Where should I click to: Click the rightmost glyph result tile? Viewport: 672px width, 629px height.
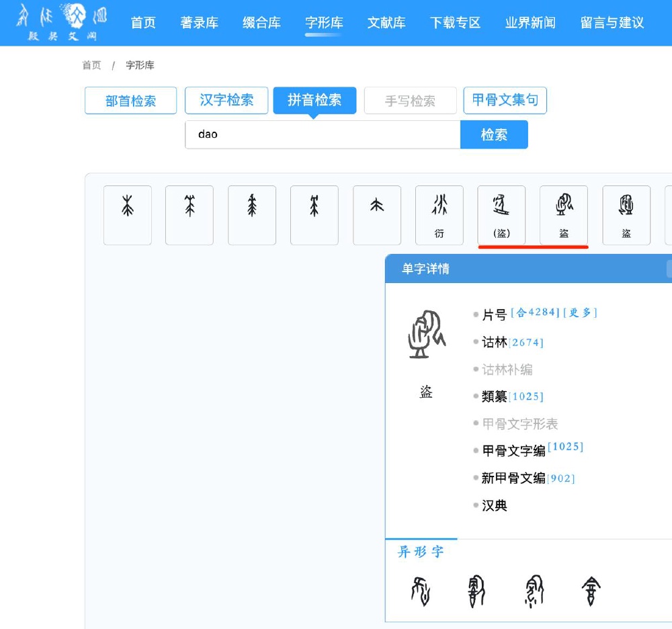[x=626, y=214]
